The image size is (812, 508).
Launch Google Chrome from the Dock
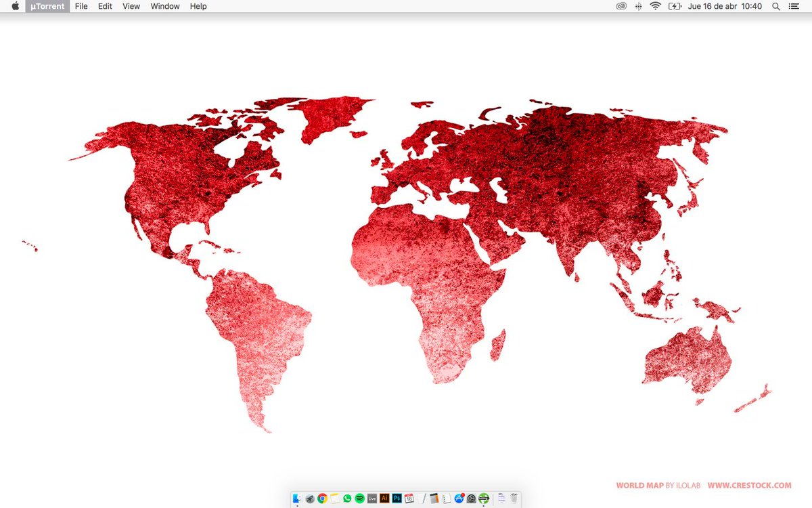pyautogui.click(x=322, y=499)
